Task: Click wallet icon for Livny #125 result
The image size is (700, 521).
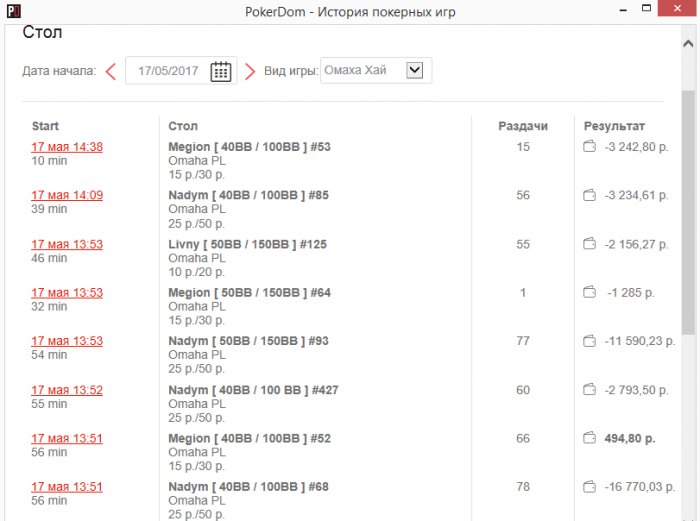Action: [x=589, y=244]
